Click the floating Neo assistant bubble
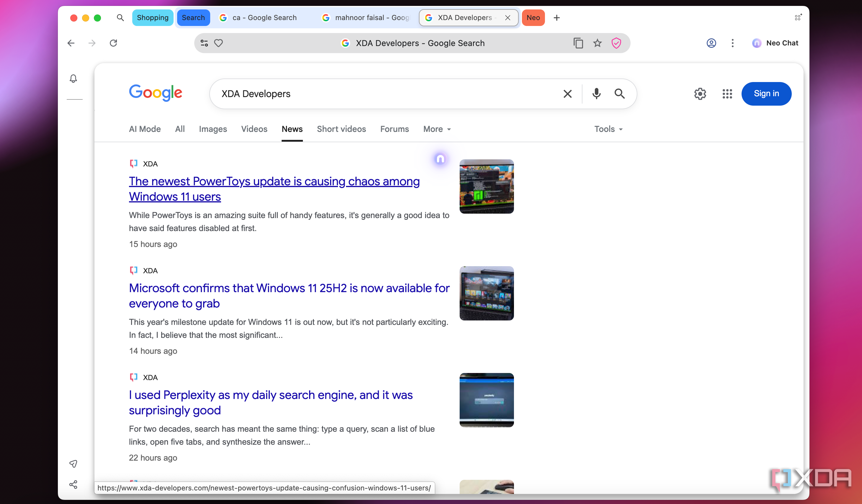This screenshot has height=504, width=862. [440, 159]
